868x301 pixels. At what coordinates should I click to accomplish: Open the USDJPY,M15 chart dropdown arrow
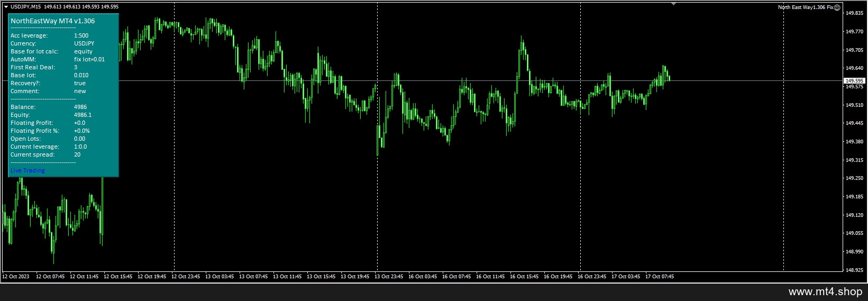(x=6, y=7)
